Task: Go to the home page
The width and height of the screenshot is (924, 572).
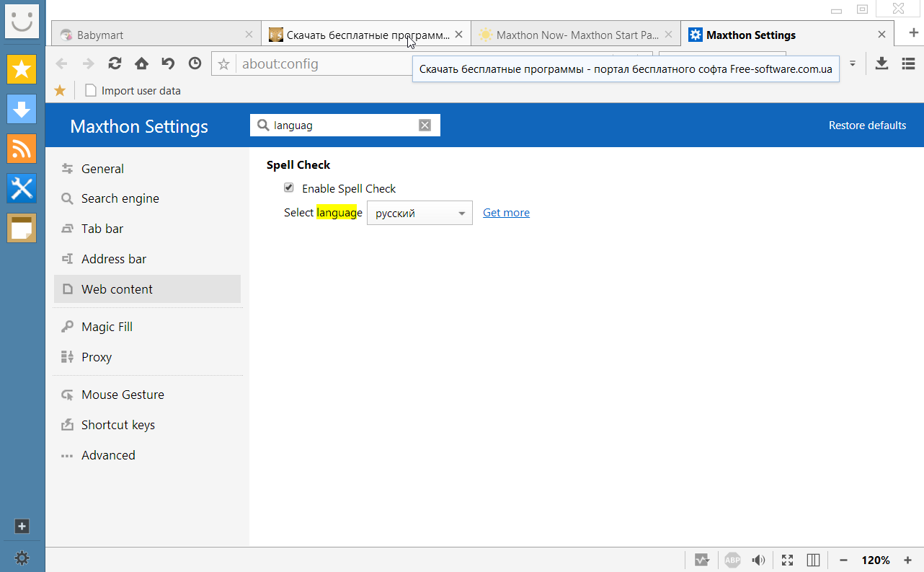Action: click(141, 63)
